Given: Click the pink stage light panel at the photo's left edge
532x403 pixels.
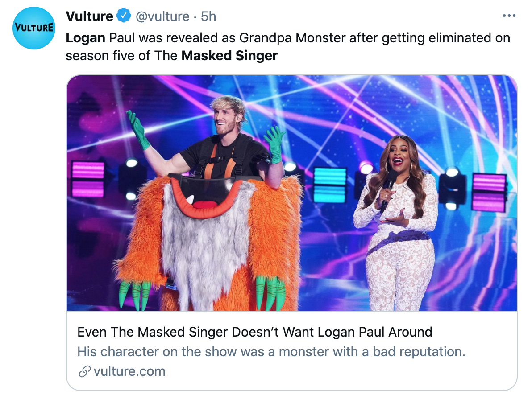Looking at the screenshot, I should click(x=87, y=178).
